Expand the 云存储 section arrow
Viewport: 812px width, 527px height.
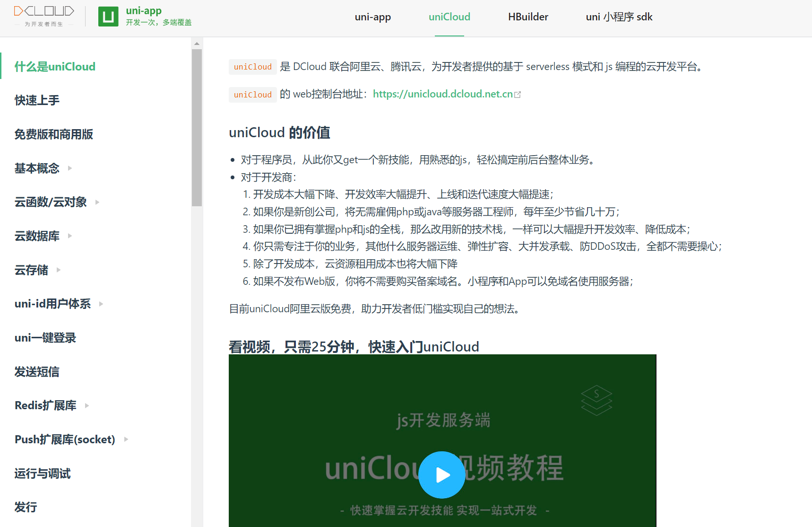pyautogui.click(x=59, y=270)
